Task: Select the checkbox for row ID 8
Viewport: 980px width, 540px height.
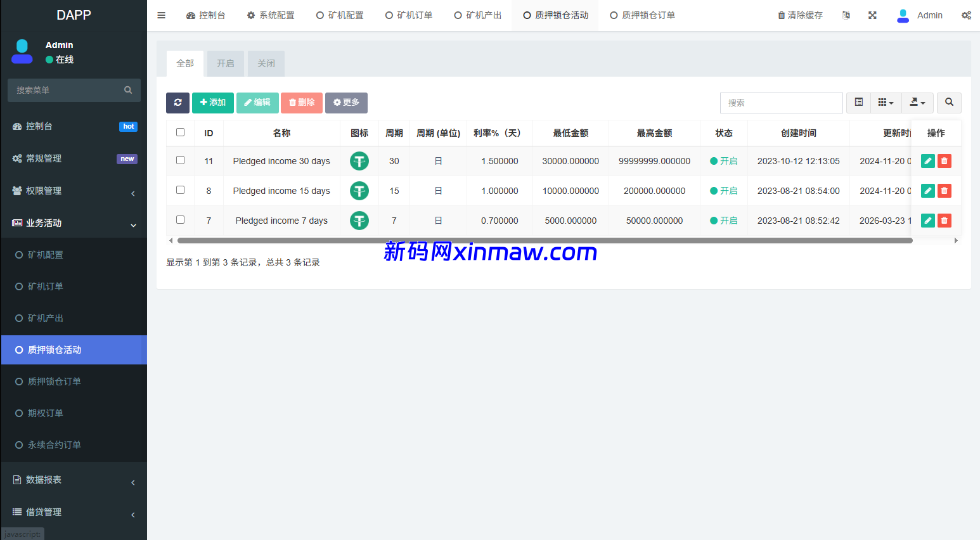Action: click(181, 190)
